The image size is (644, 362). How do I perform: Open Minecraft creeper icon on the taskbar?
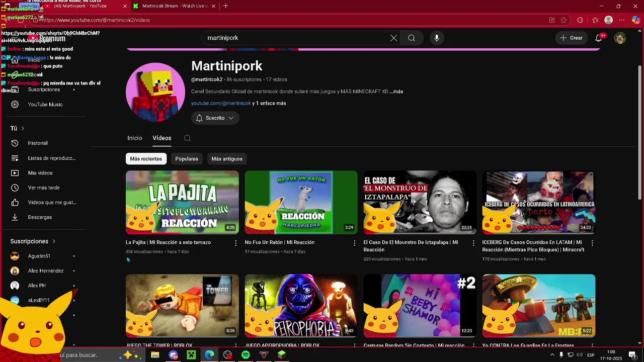click(191, 355)
